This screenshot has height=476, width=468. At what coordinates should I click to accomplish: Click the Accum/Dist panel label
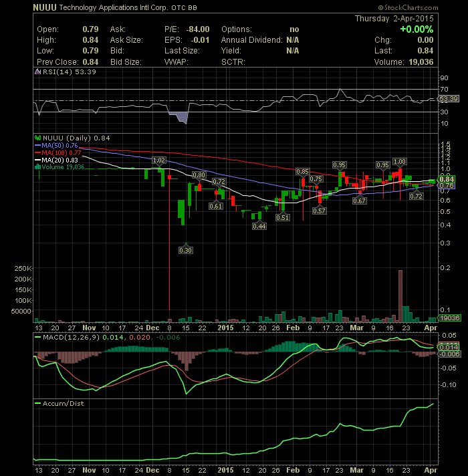[x=63, y=403]
